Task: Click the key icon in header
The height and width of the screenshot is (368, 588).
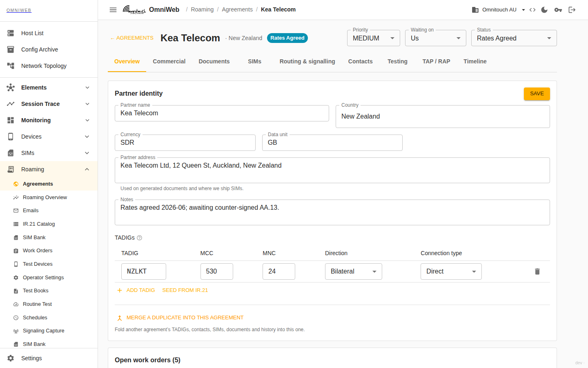Action: (558, 10)
